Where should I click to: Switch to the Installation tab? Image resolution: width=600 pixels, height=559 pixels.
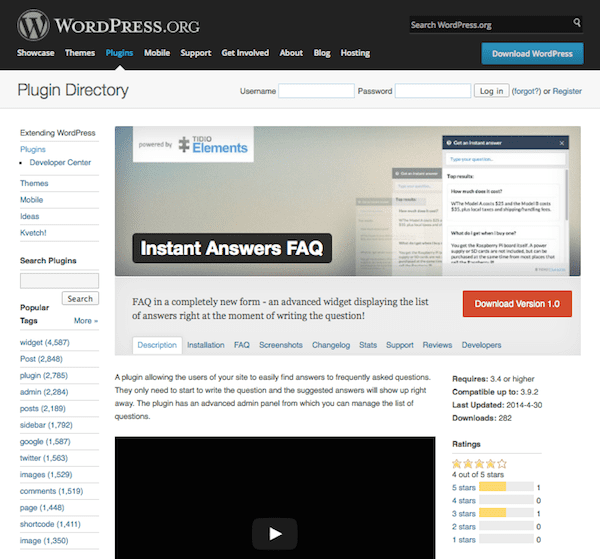[205, 345]
